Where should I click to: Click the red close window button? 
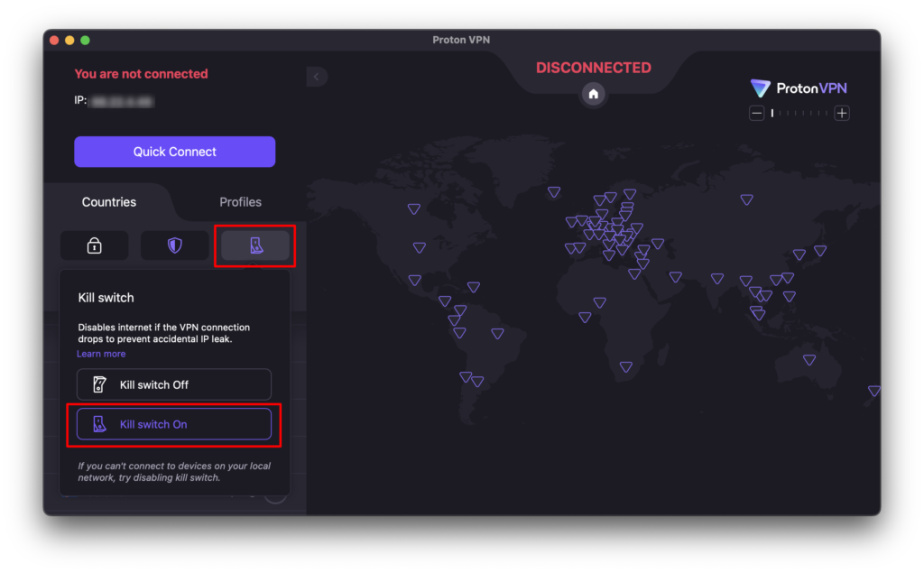pyautogui.click(x=54, y=40)
